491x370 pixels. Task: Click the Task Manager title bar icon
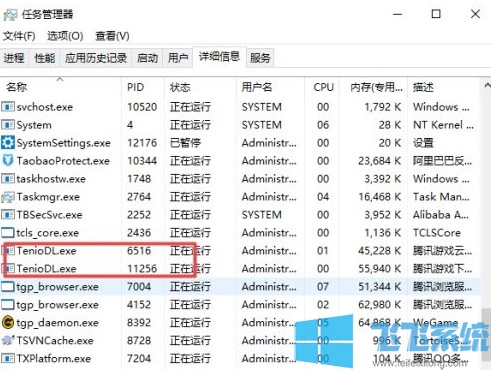pos(10,14)
